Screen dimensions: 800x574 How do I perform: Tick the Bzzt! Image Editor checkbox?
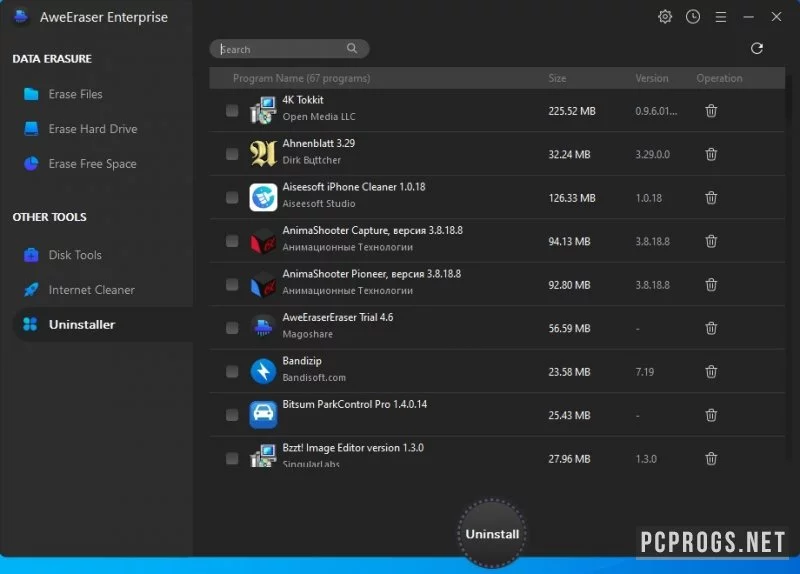coord(232,459)
